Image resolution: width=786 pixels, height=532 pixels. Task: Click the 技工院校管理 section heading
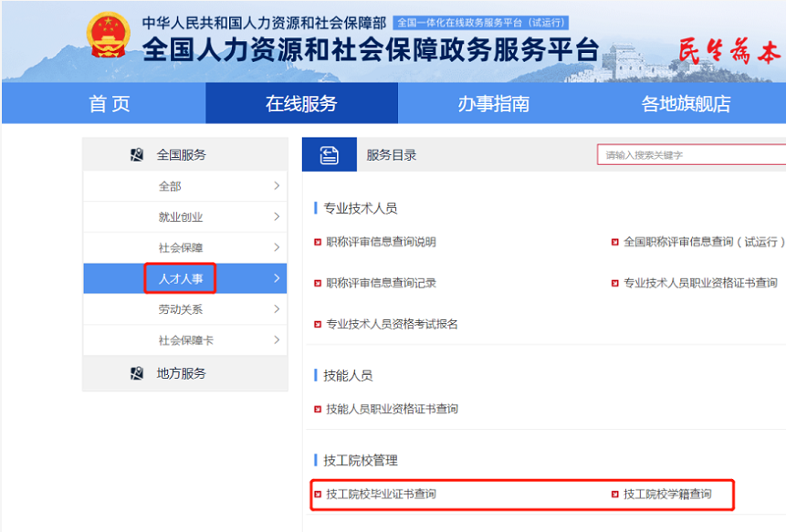pyautogui.click(x=361, y=461)
